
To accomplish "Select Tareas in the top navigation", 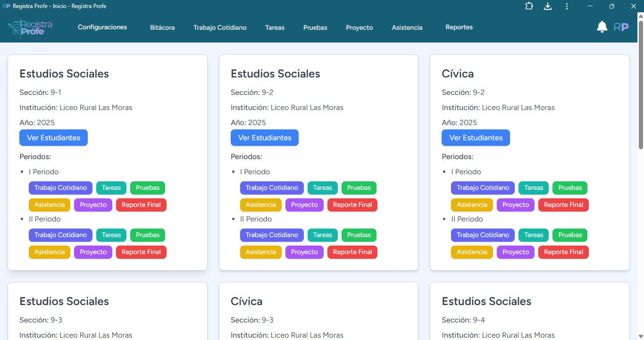I will click(x=275, y=27).
